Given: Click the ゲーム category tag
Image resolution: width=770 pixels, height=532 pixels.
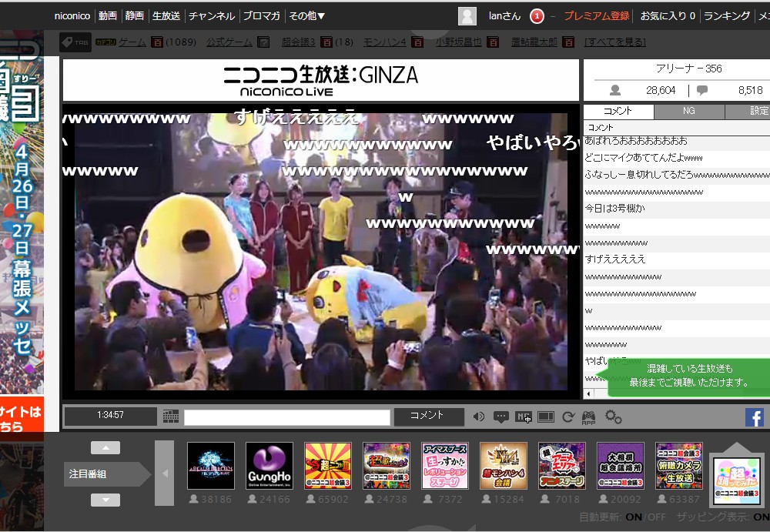Looking at the screenshot, I should coord(132,42).
